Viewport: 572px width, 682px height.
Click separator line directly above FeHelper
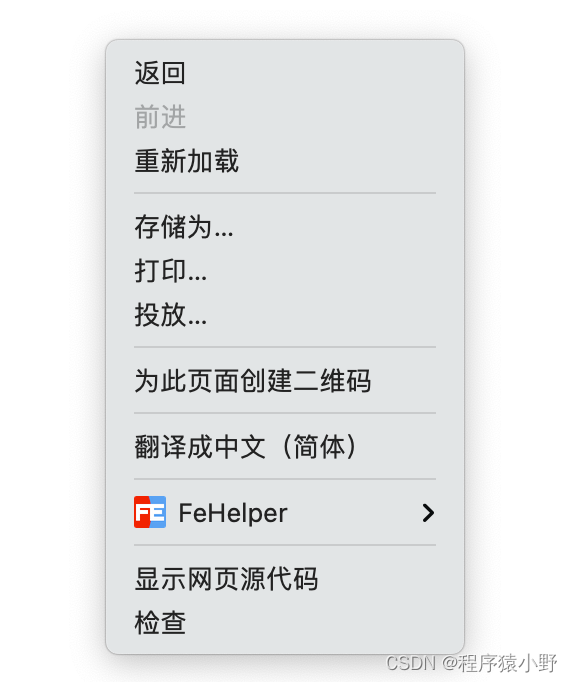pyautogui.click(x=285, y=479)
